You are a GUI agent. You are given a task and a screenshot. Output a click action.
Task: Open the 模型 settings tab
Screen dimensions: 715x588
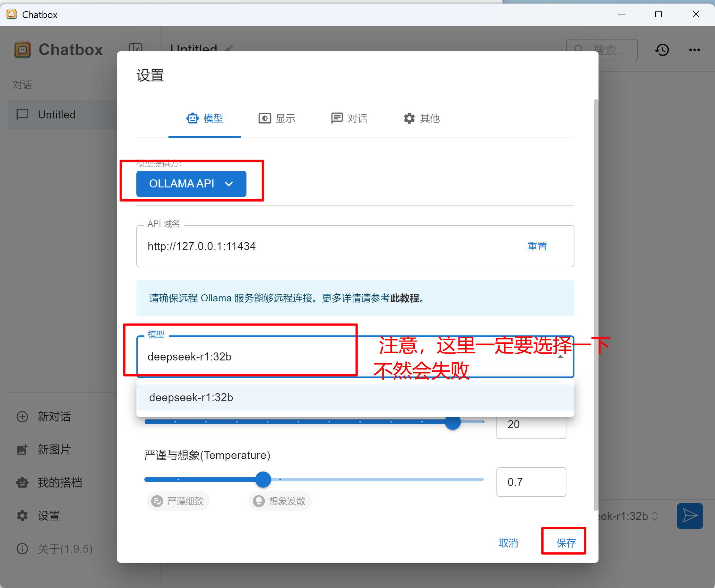(204, 118)
